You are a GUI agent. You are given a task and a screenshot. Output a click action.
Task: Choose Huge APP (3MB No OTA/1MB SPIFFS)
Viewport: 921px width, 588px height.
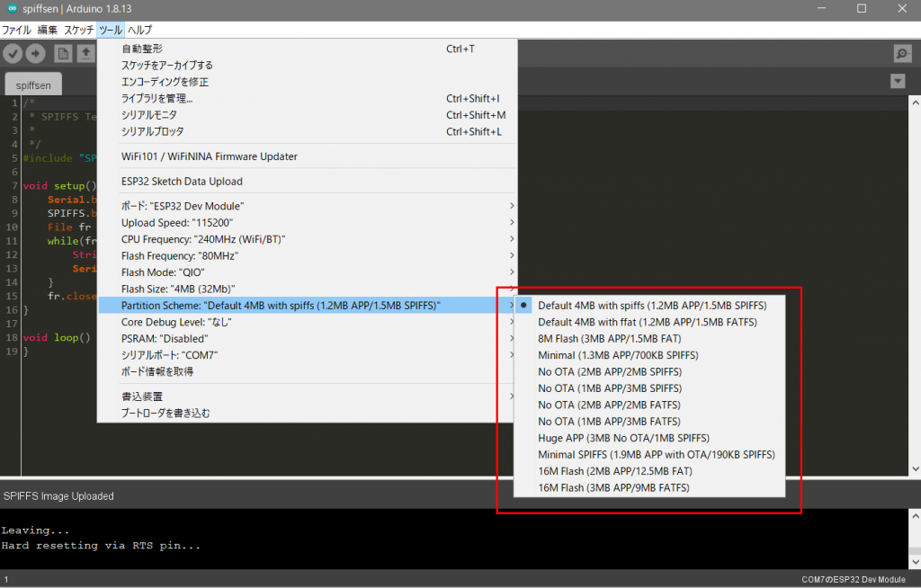pos(621,438)
